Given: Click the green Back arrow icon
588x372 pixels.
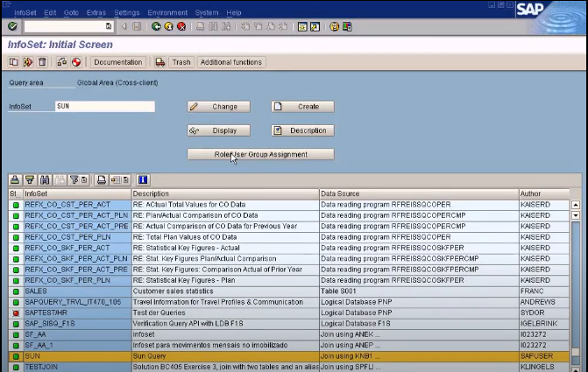Looking at the screenshot, I should (x=156, y=26).
